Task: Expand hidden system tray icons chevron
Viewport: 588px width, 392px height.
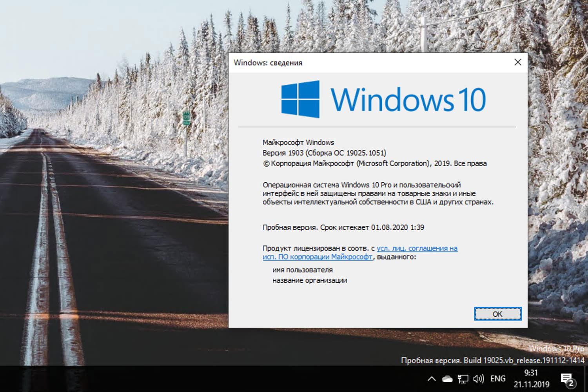Action: coord(431,379)
